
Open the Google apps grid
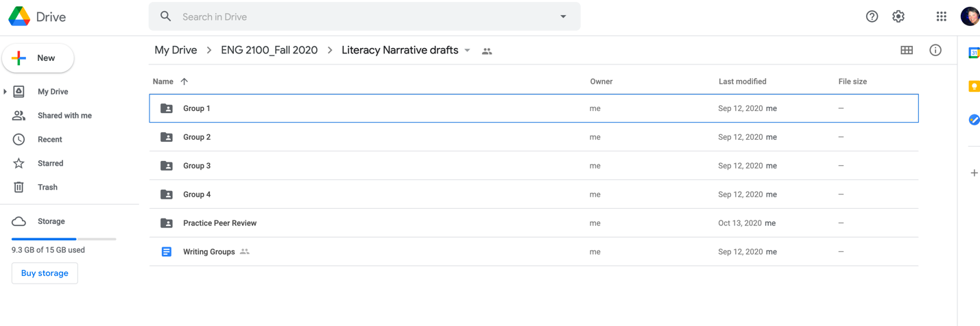(941, 16)
